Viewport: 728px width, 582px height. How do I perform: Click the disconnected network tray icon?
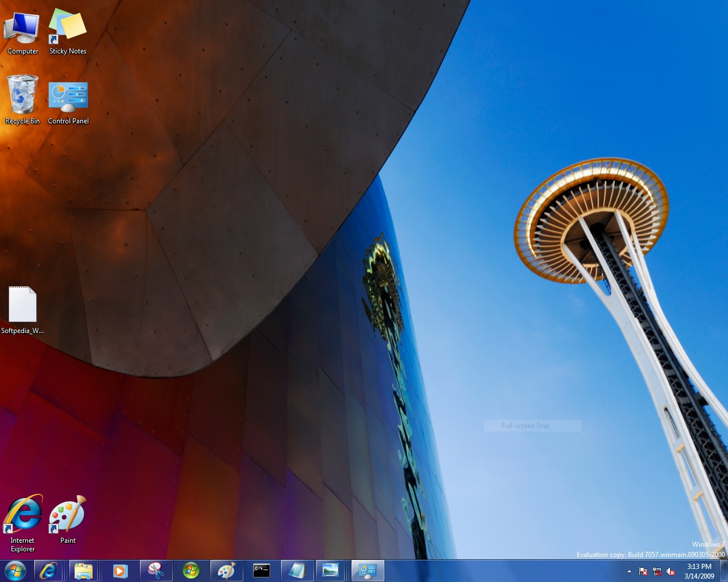pos(657,571)
